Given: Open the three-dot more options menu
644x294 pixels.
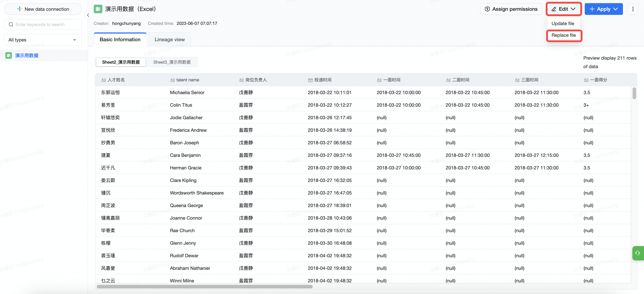Looking at the screenshot, I should [633, 9].
